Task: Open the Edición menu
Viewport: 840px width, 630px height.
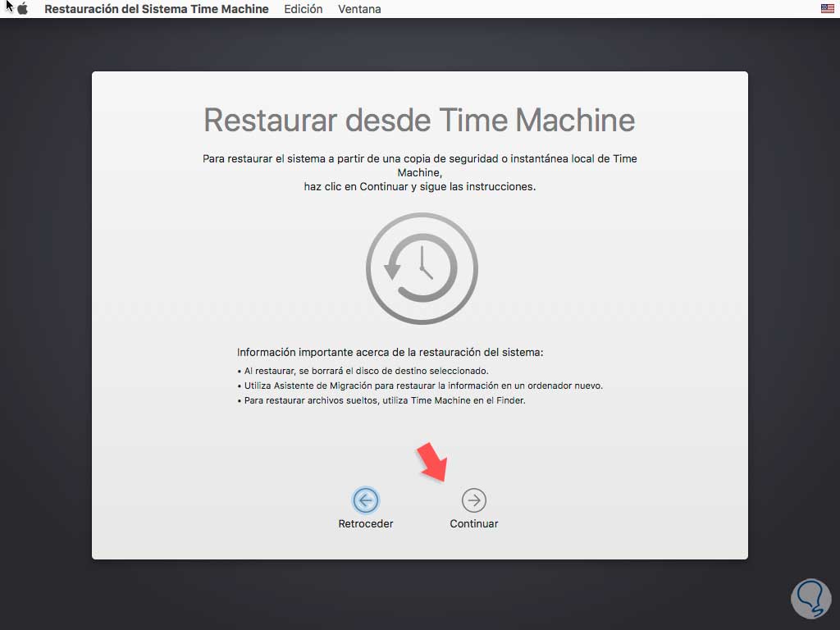Action: point(304,9)
